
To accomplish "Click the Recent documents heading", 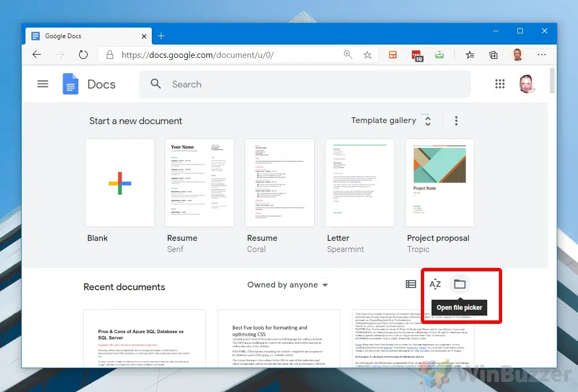I will pyautogui.click(x=124, y=287).
